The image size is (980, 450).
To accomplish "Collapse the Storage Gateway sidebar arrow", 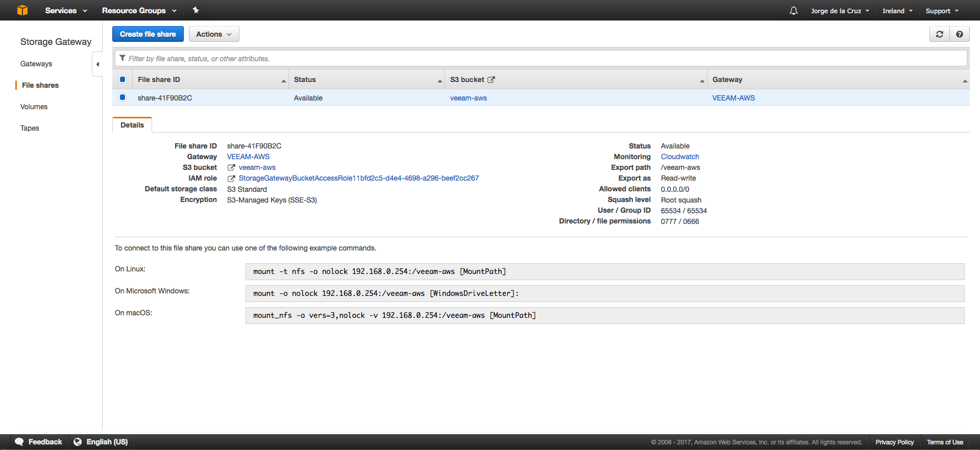I will [97, 64].
